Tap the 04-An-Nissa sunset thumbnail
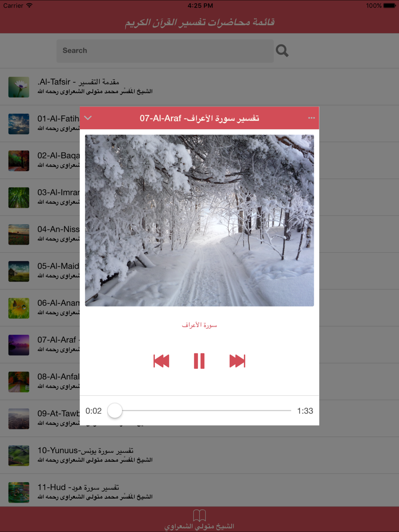This screenshot has height=532, width=399. click(x=19, y=234)
